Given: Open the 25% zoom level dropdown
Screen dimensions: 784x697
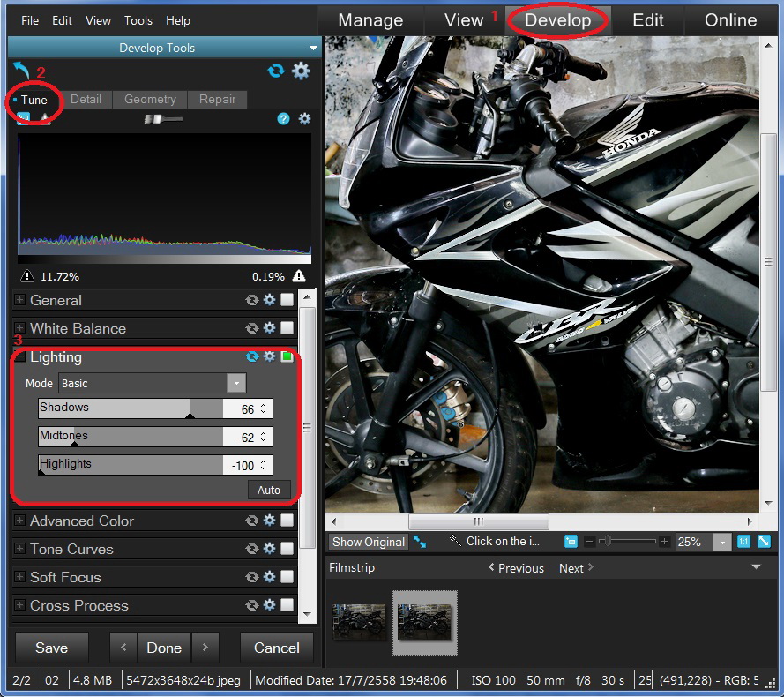Looking at the screenshot, I should click(722, 543).
